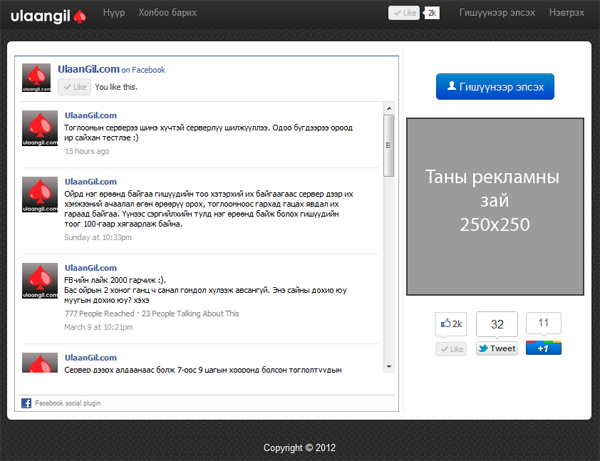The image size is (600, 461).
Task: Click the feed scrollbar down arrow
Action: (389, 367)
